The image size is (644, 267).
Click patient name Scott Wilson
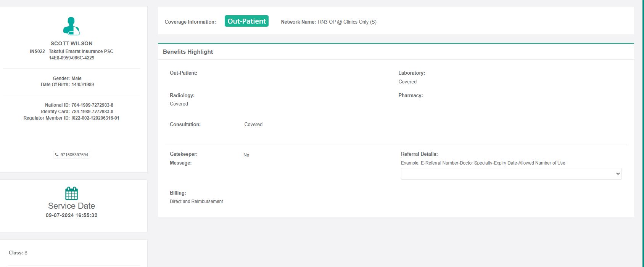[71, 43]
